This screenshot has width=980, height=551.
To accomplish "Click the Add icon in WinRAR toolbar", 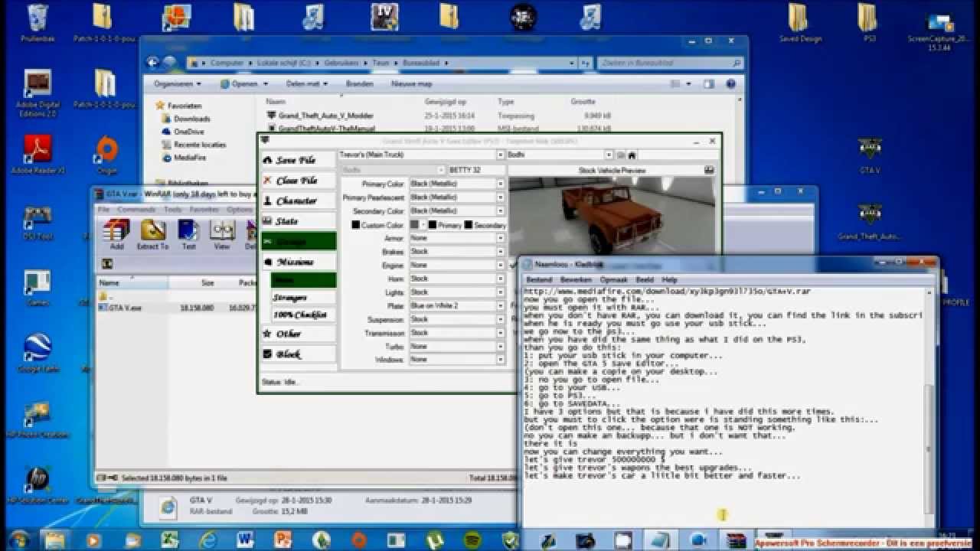I will [116, 234].
